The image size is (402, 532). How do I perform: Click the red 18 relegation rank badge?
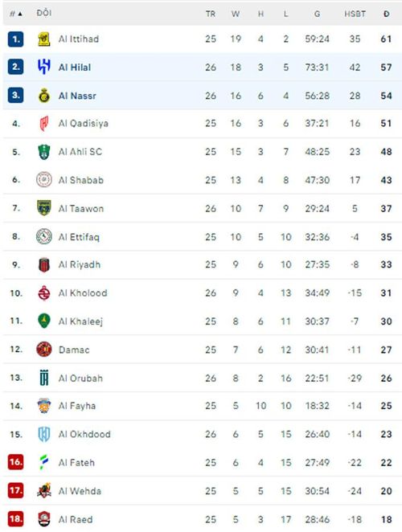[15, 519]
